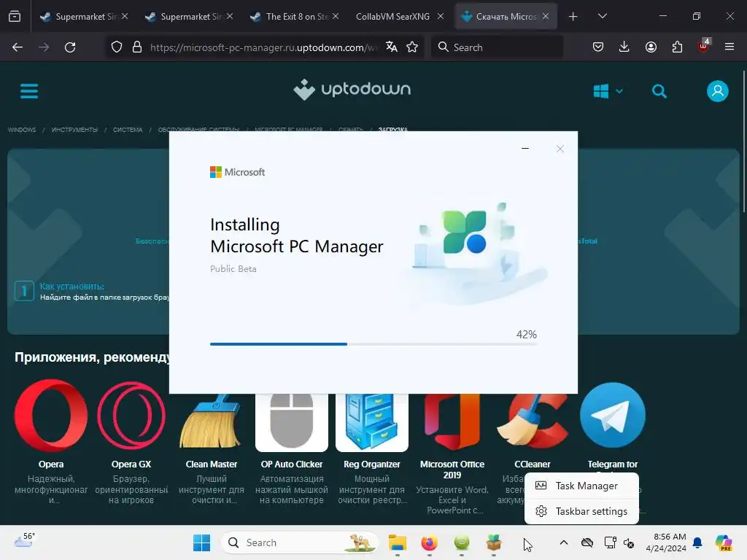Click the Firefox taskbar icon

pyautogui.click(x=429, y=542)
